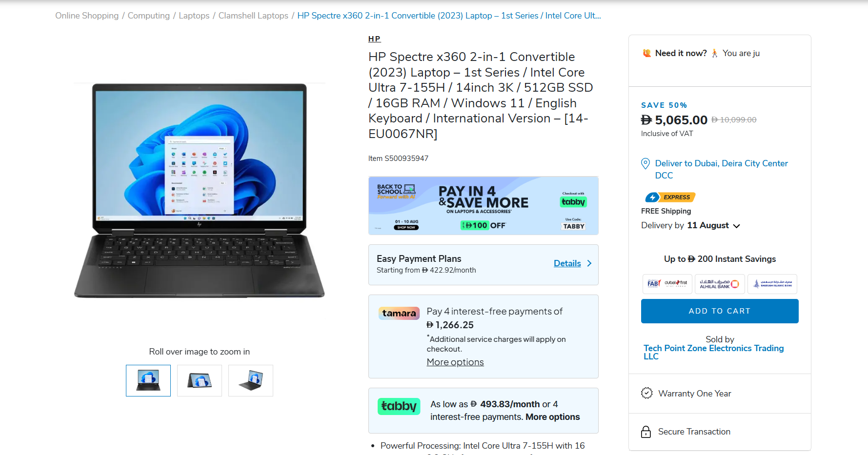Click the tamara payment logo
This screenshot has height=455, width=868.
coord(399,313)
